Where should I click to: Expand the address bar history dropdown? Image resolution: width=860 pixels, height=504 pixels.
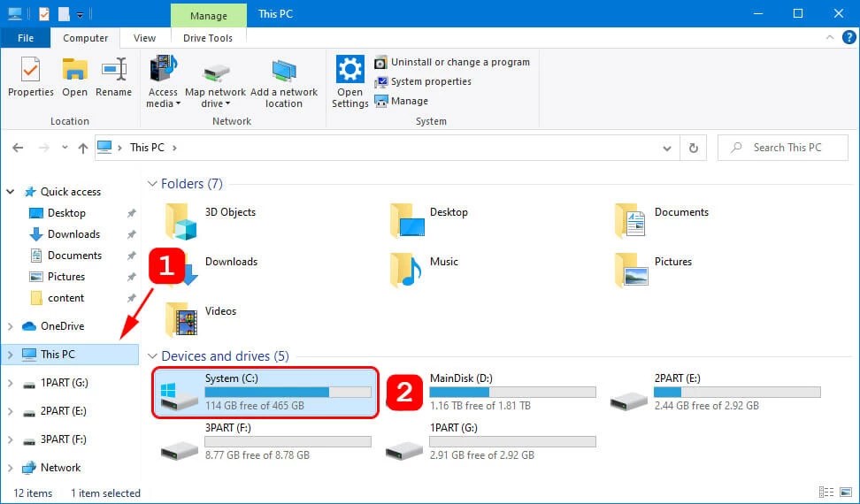point(667,148)
